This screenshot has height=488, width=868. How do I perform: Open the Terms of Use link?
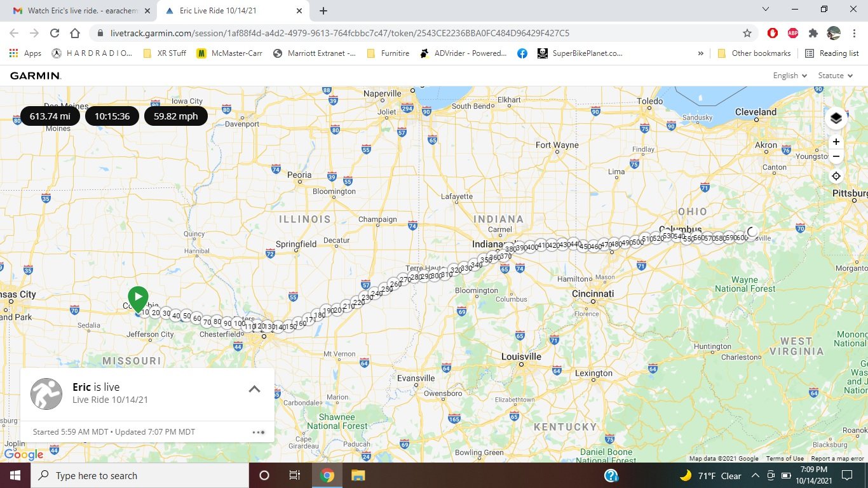pyautogui.click(x=785, y=459)
